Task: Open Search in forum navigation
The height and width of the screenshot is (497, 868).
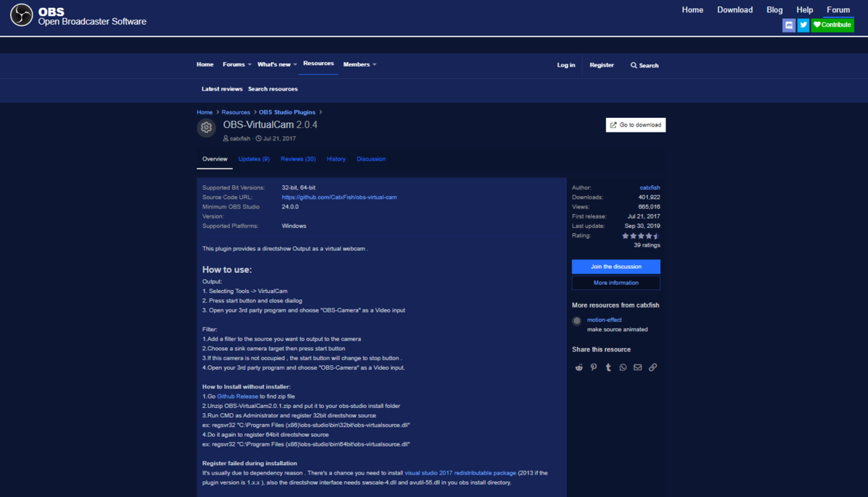Action: [644, 65]
